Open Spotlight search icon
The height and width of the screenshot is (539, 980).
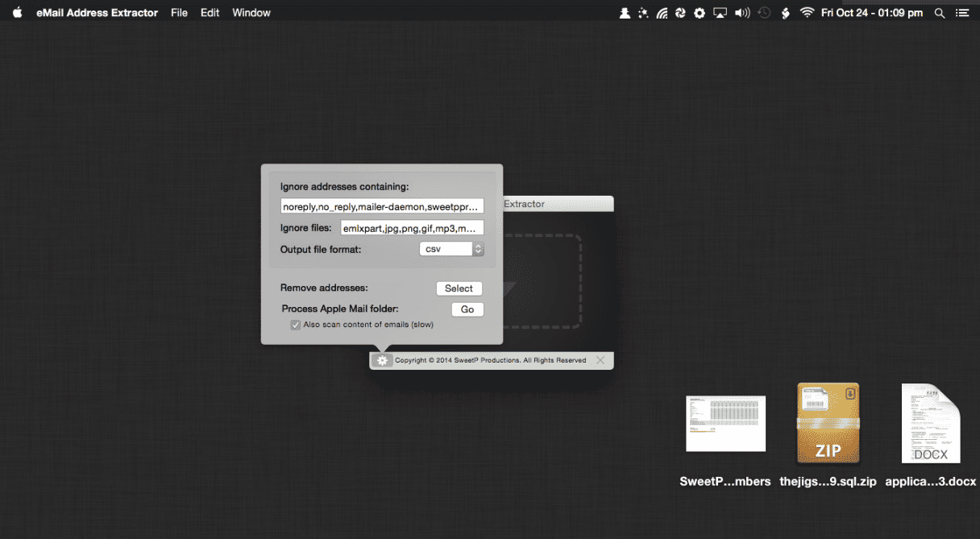(940, 13)
